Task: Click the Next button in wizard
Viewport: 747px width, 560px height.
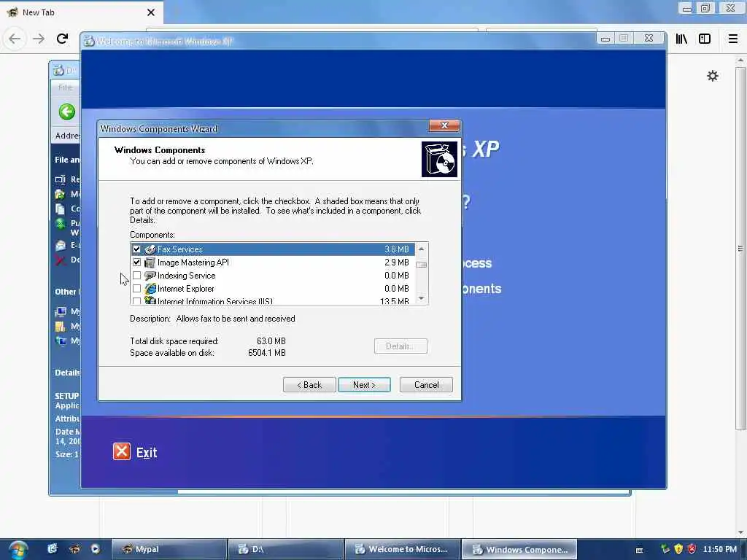Action: click(x=364, y=385)
